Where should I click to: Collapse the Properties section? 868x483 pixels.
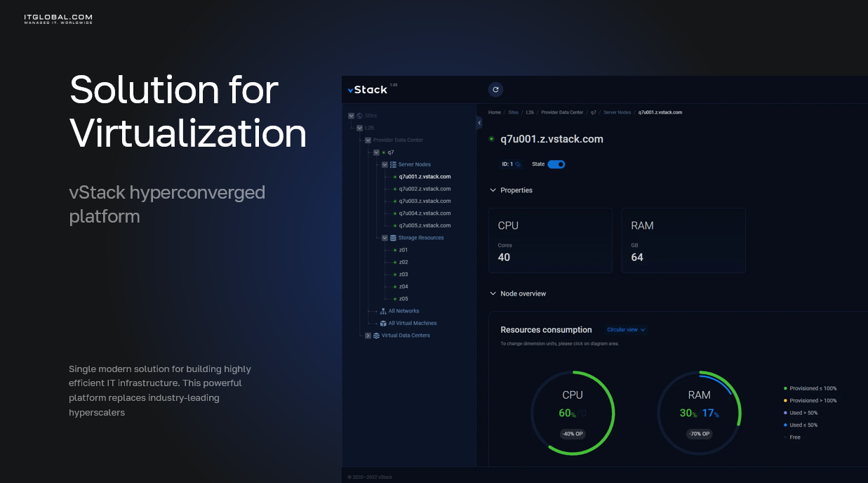(493, 190)
